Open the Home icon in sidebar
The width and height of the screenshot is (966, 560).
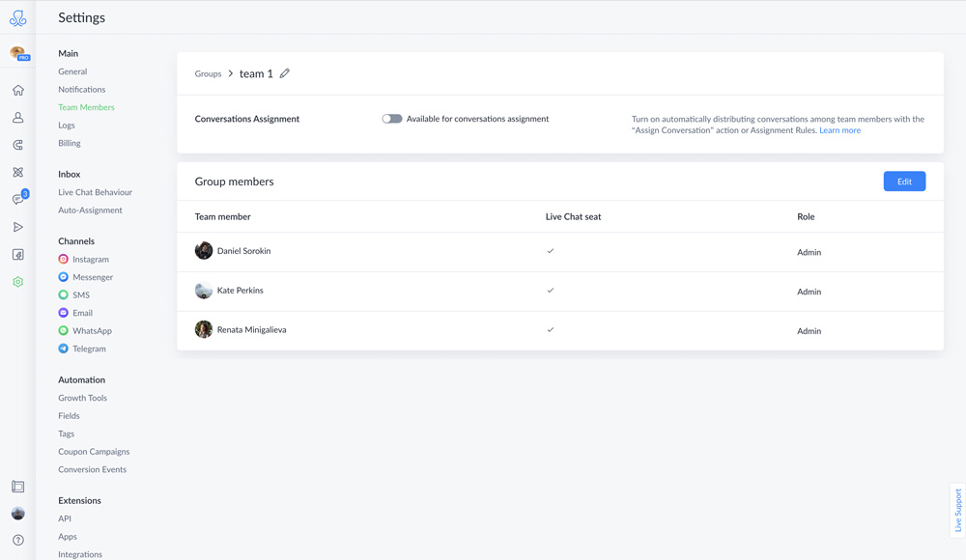17,90
